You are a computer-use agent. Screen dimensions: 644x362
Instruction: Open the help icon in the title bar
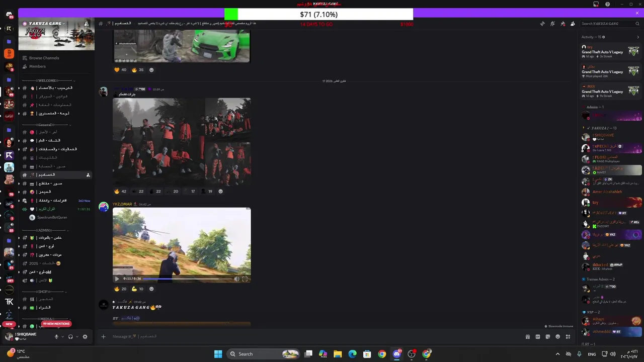607,4
